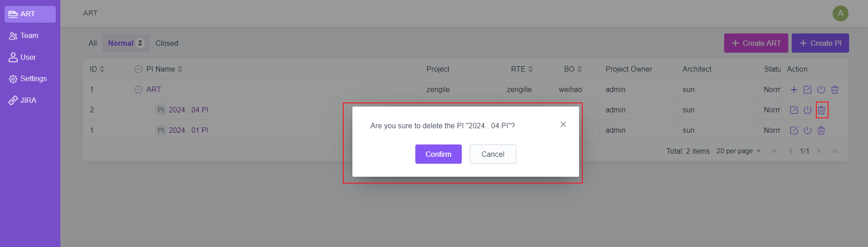Viewport: 868px width, 247px height.
Task: Switch to the Closed tab
Action: [x=166, y=44]
